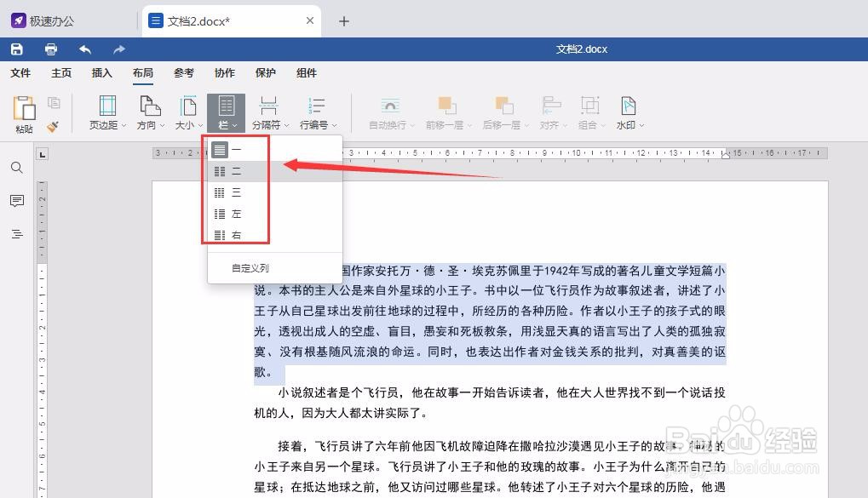Close the 文档2.docx tab
The image size is (868, 498).
coord(310,20)
